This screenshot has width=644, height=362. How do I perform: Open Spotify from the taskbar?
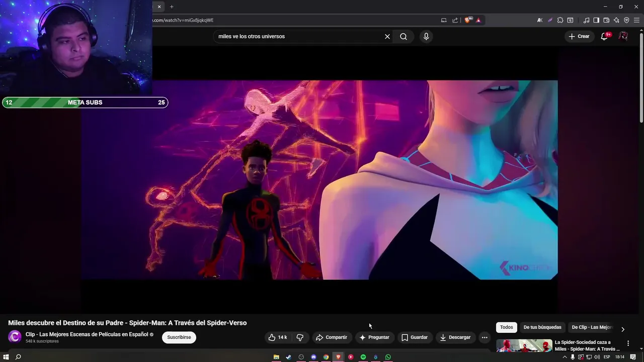(363, 357)
